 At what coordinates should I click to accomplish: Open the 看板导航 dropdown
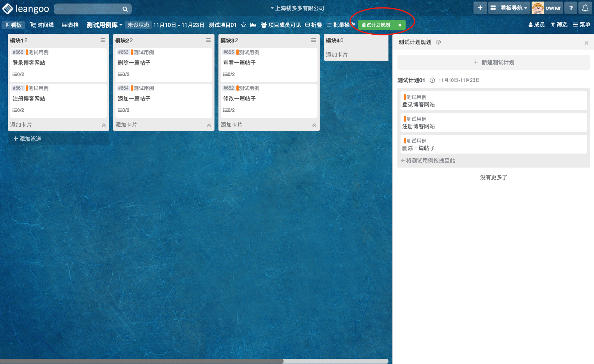tap(513, 8)
